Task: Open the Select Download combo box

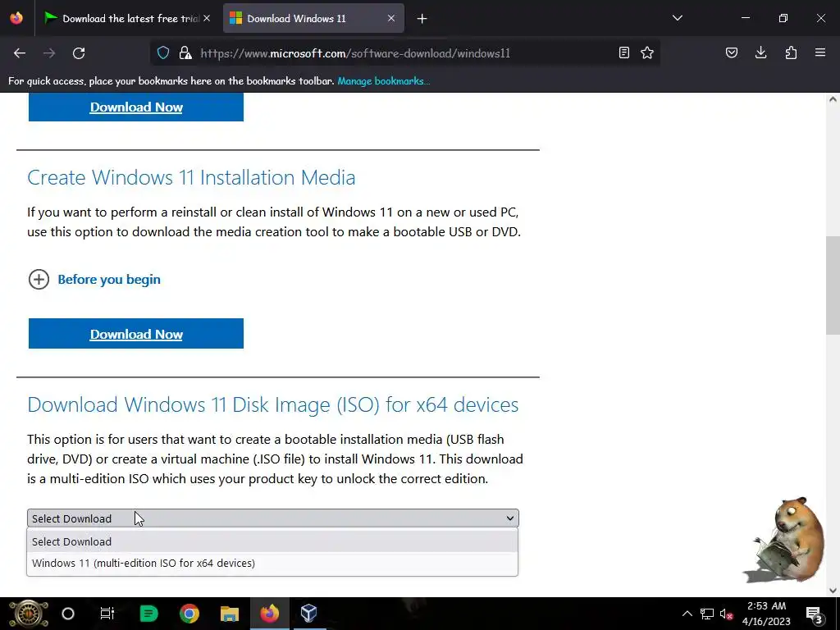Action: (272, 518)
